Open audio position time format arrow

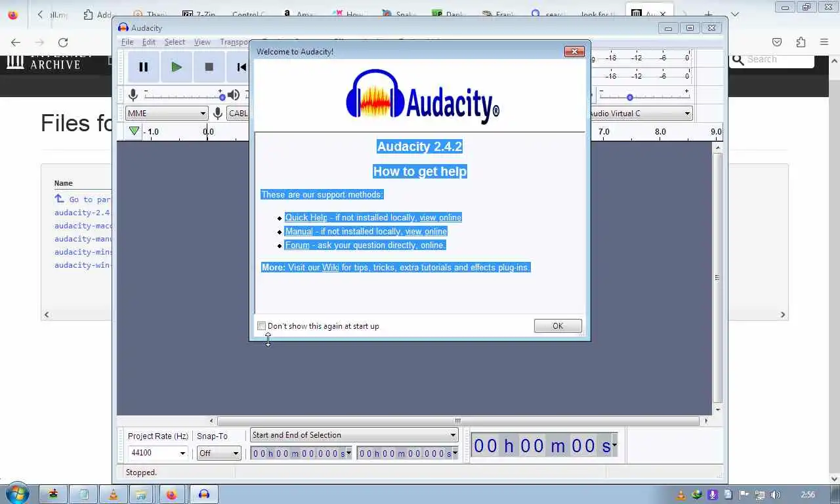(614, 446)
